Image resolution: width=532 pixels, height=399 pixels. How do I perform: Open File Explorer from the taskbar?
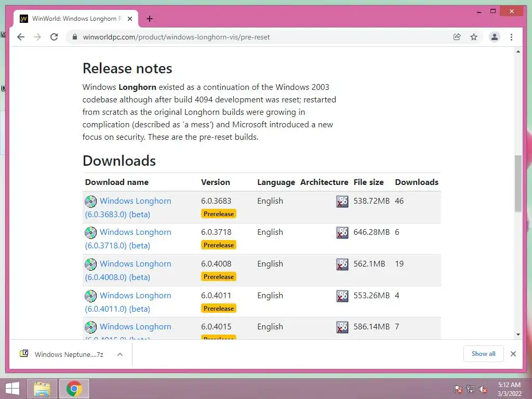pyautogui.click(x=42, y=389)
